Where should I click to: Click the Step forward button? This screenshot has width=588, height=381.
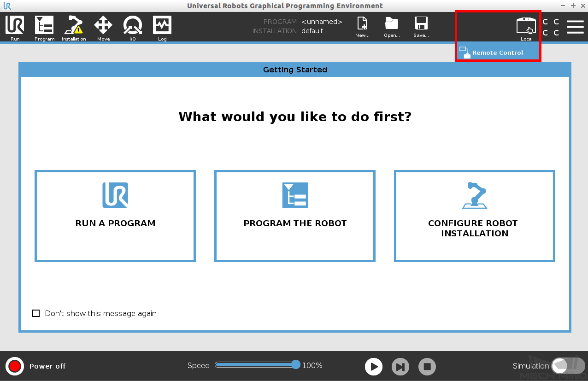coord(400,367)
